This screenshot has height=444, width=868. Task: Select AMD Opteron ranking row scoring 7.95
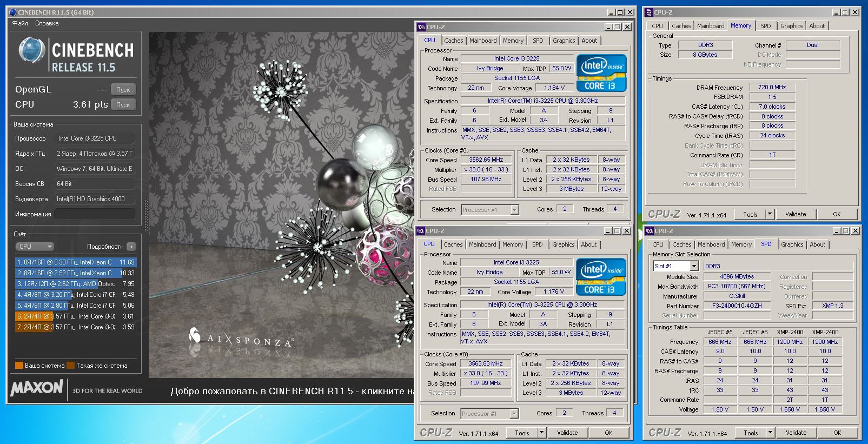click(76, 284)
